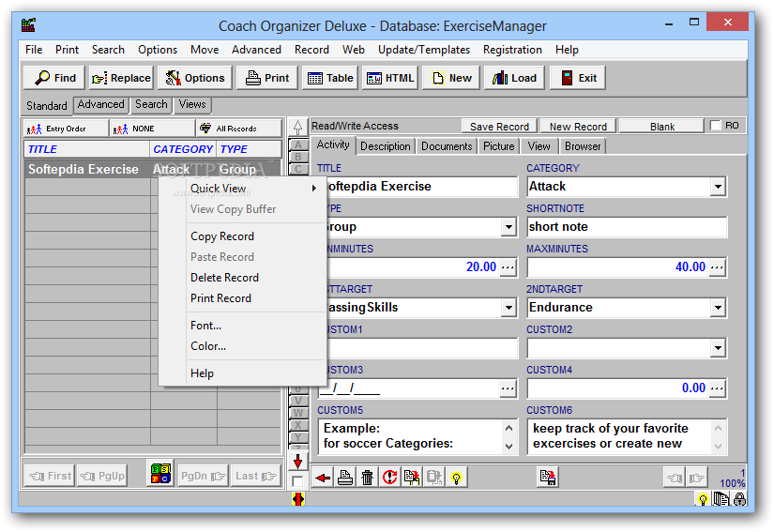Click the Entry Order sort button
The height and width of the screenshot is (532, 774).
coord(66,129)
